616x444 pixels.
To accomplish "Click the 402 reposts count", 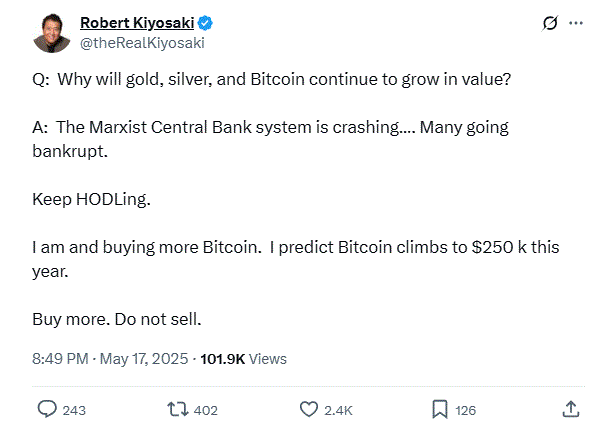I will coord(206,410).
